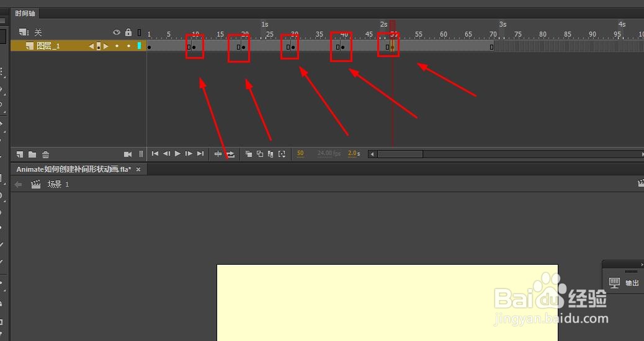Add a camera layer
This screenshot has height=341, width=644.
click(x=128, y=154)
